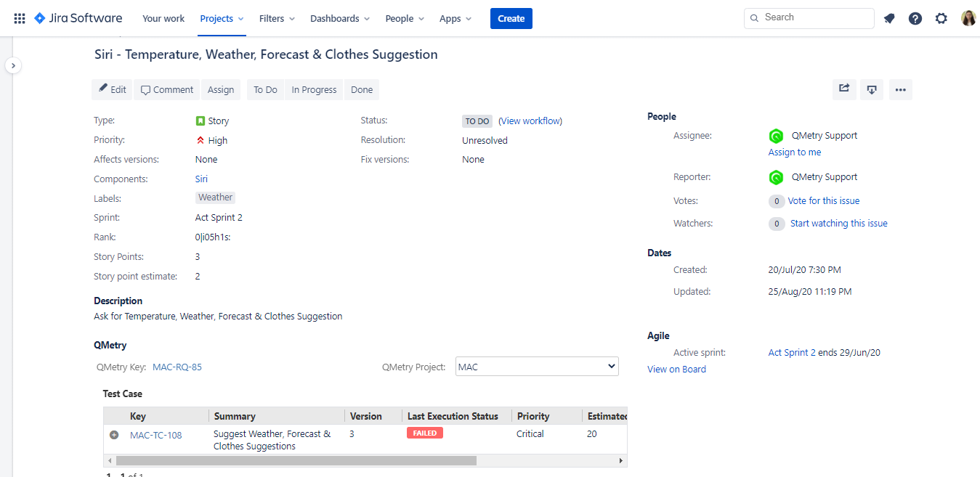
Task: Open the MAC-RQ-85 QMetry key link
Action: (177, 367)
